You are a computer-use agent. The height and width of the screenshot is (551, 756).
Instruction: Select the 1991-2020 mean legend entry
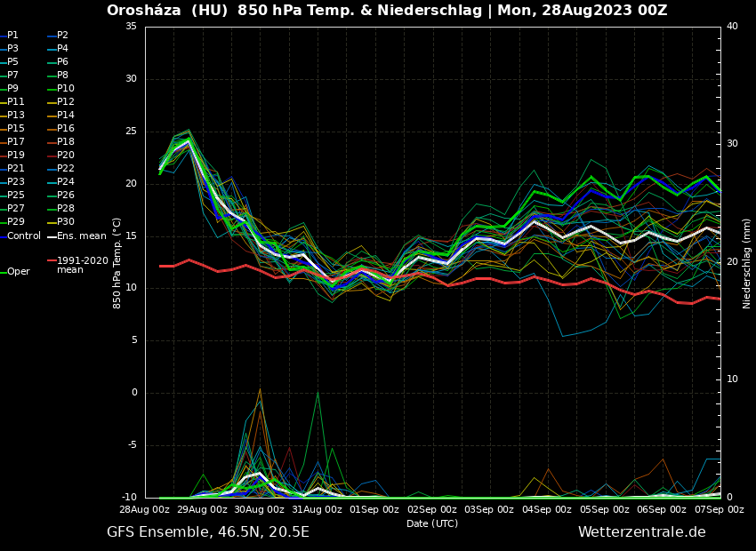click(82, 265)
